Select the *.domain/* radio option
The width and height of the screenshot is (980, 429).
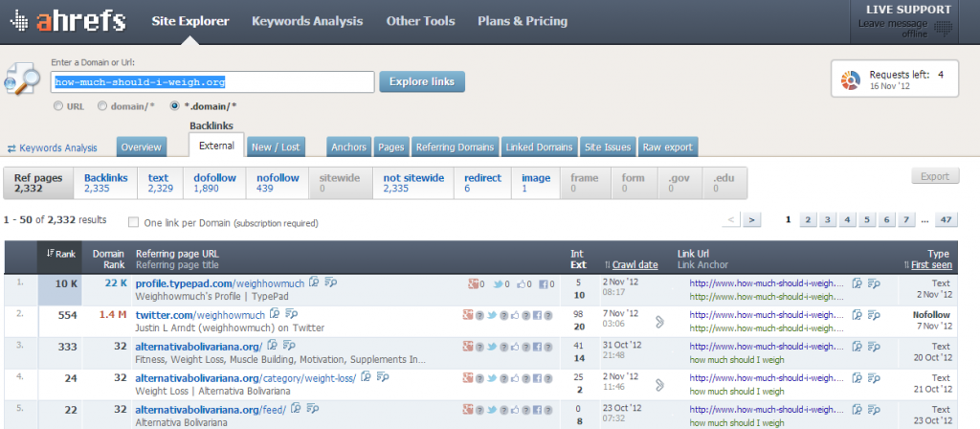[x=175, y=106]
